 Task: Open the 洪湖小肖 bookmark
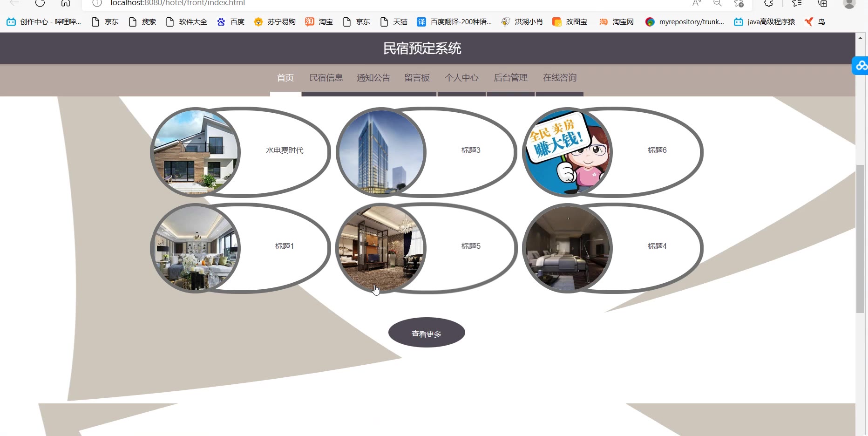522,22
